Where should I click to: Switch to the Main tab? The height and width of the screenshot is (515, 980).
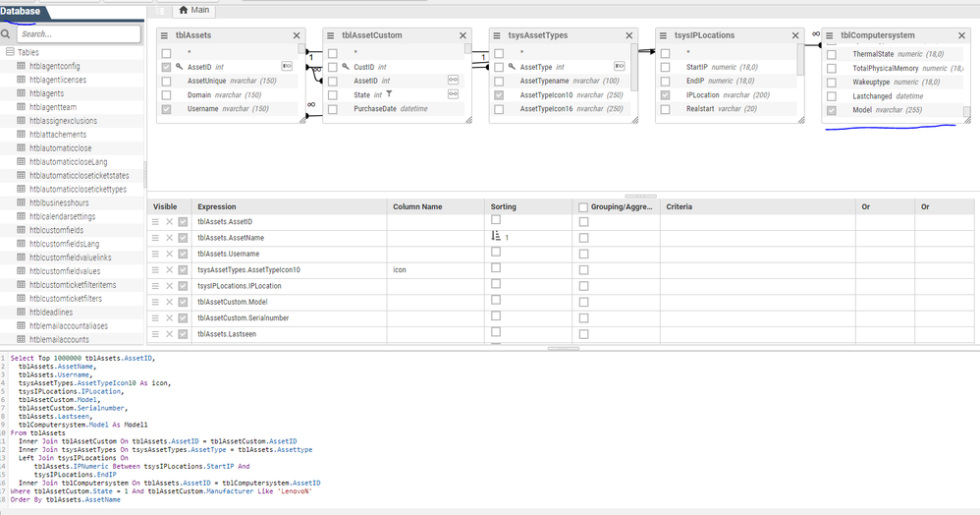point(194,11)
